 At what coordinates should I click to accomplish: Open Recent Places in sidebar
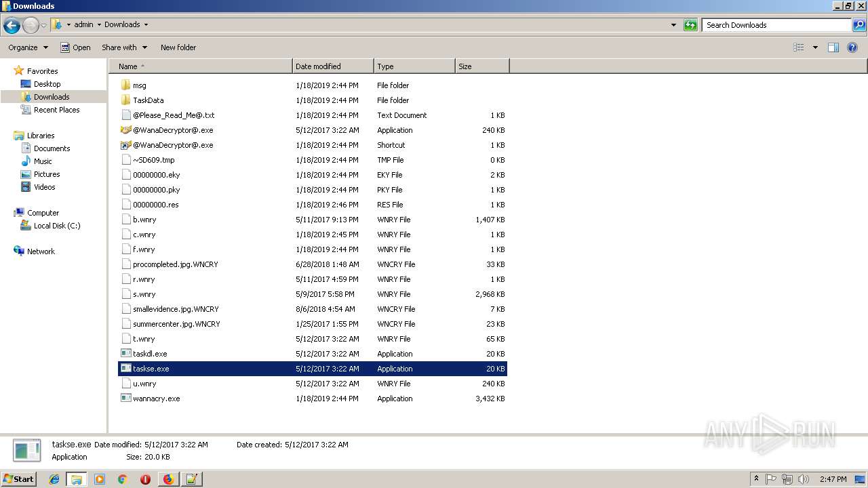point(56,110)
